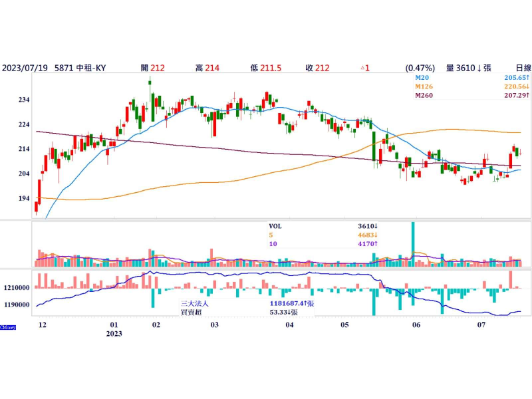
Task: Click the 三大法人 value 1181687.4
Action: pyautogui.click(x=292, y=303)
